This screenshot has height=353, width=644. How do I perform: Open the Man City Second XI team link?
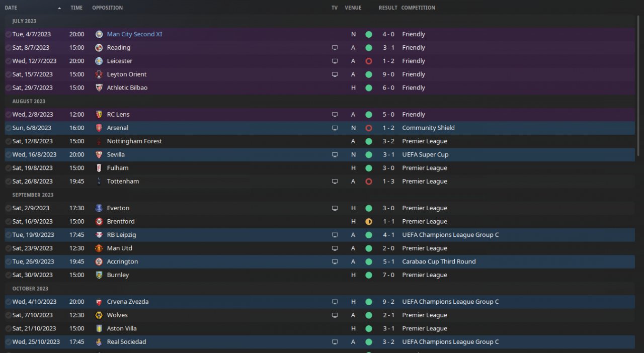tap(134, 34)
